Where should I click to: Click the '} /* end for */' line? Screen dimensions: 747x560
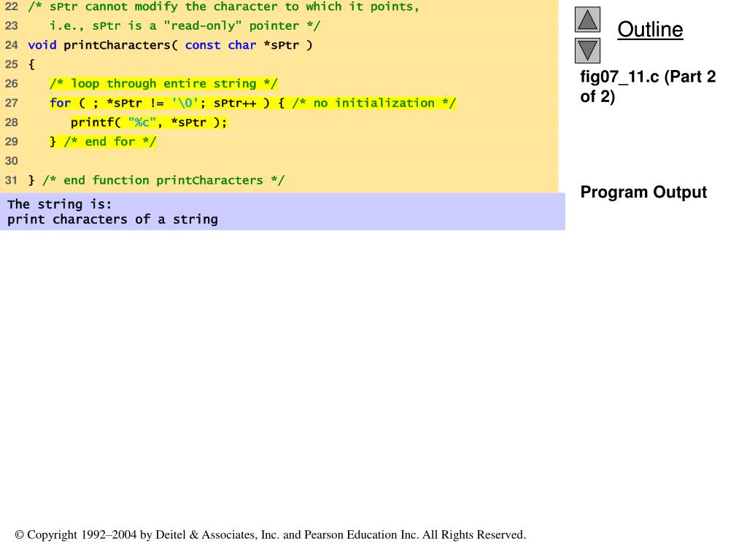(x=103, y=142)
